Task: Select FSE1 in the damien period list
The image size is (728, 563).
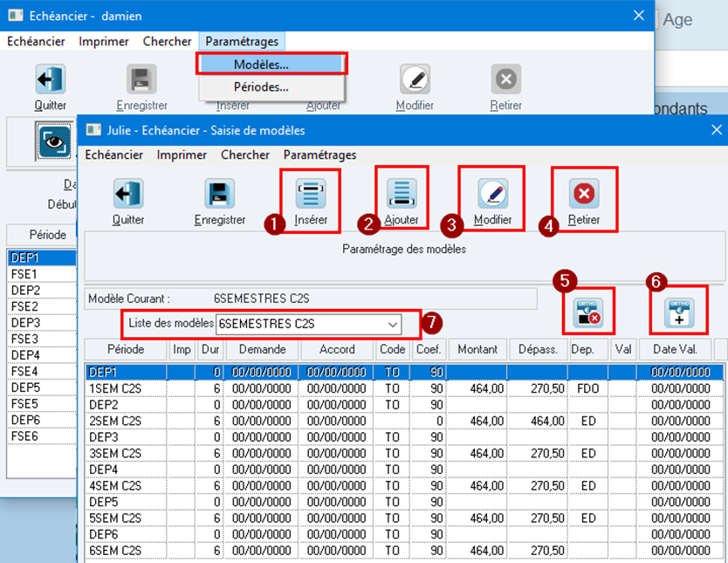Action: pyautogui.click(x=42, y=274)
